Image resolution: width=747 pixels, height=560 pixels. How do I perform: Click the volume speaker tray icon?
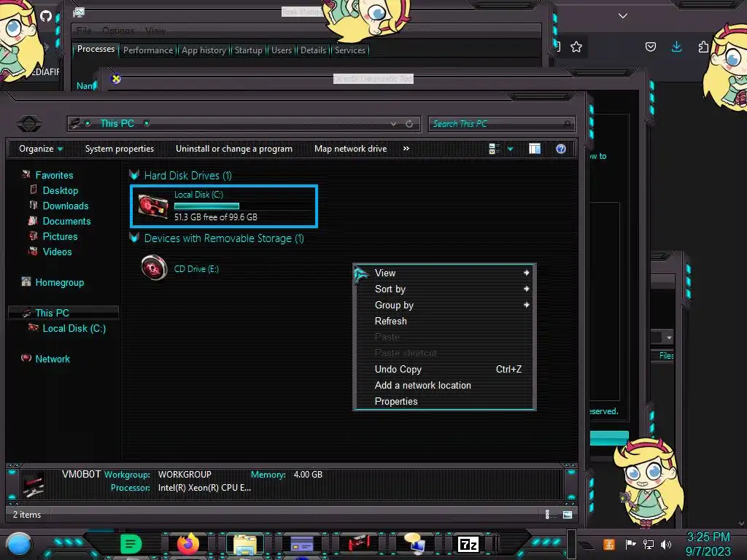point(666,544)
